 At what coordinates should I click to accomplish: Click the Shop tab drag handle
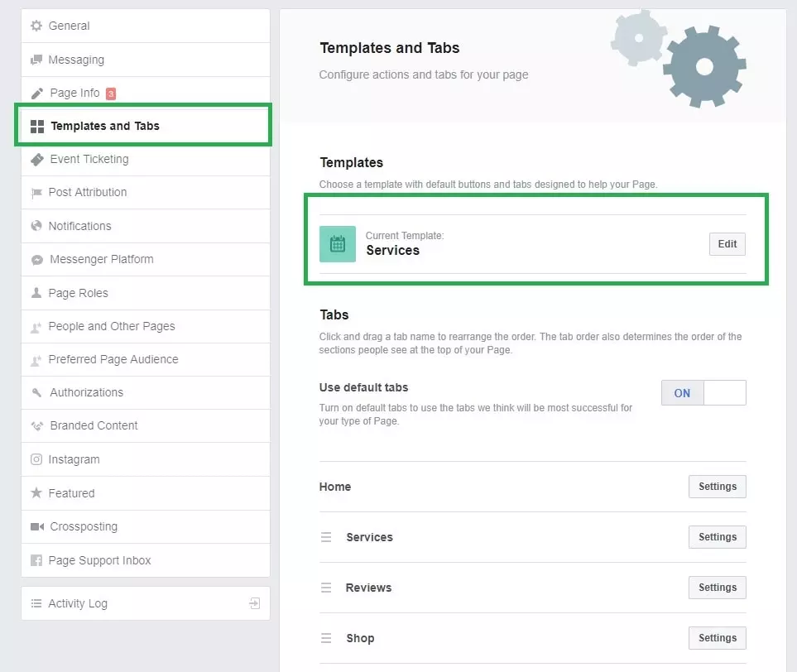coord(326,638)
